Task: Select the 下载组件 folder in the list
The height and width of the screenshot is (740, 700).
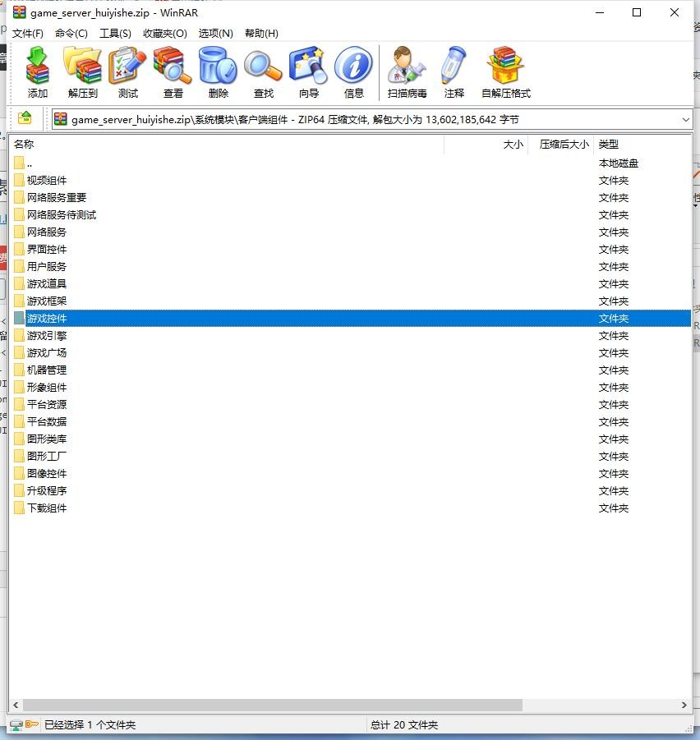Action: pyautogui.click(x=47, y=508)
